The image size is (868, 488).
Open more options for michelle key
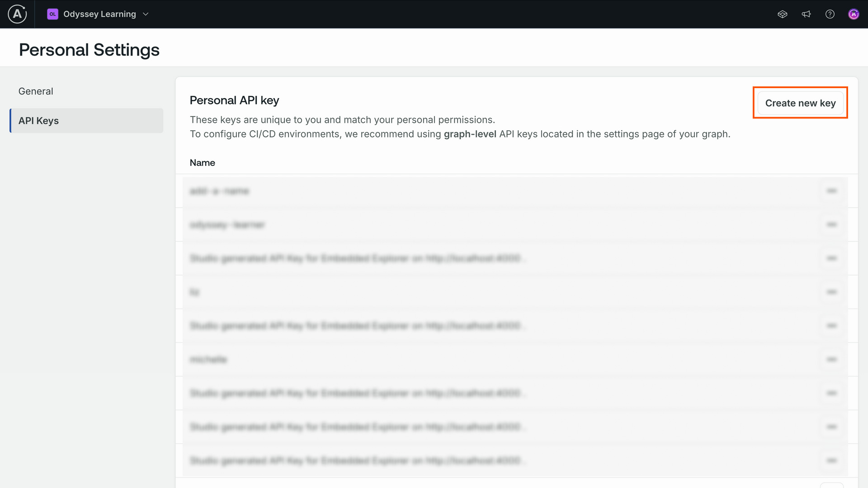tap(831, 360)
